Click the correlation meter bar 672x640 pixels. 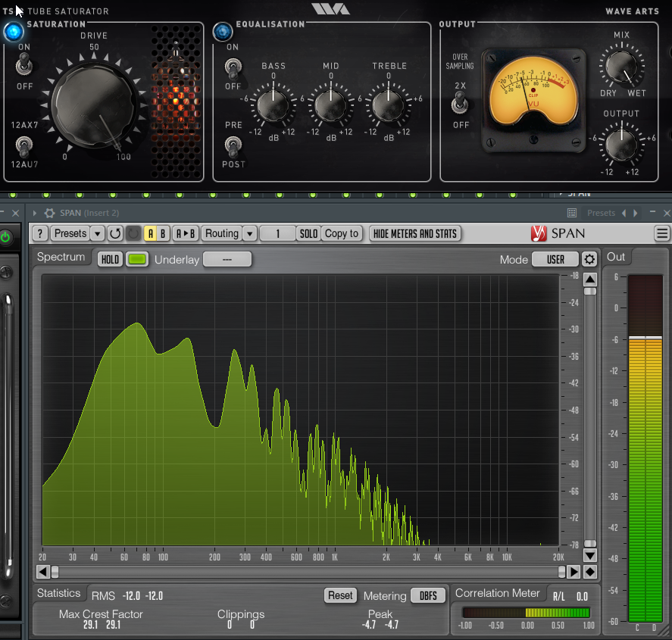pos(527,613)
